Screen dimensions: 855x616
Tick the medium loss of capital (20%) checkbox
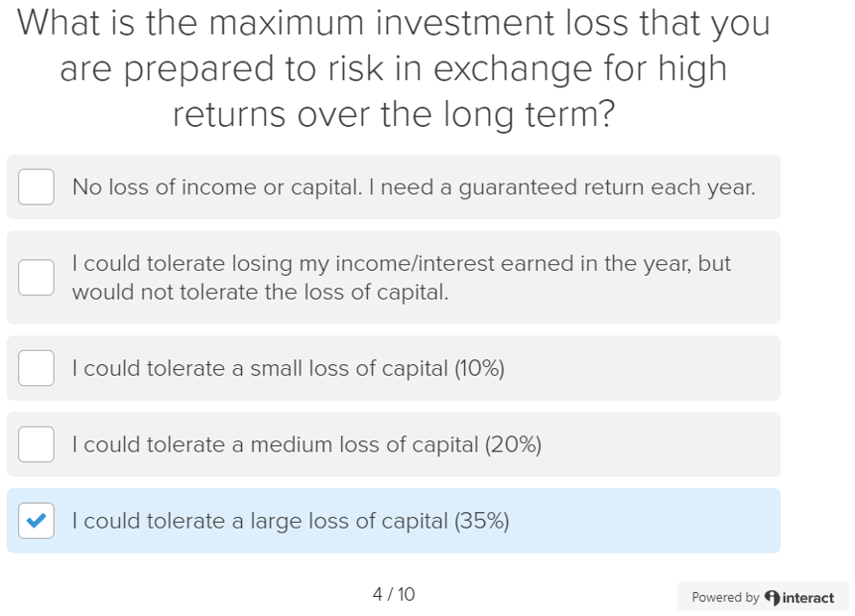[x=37, y=444]
